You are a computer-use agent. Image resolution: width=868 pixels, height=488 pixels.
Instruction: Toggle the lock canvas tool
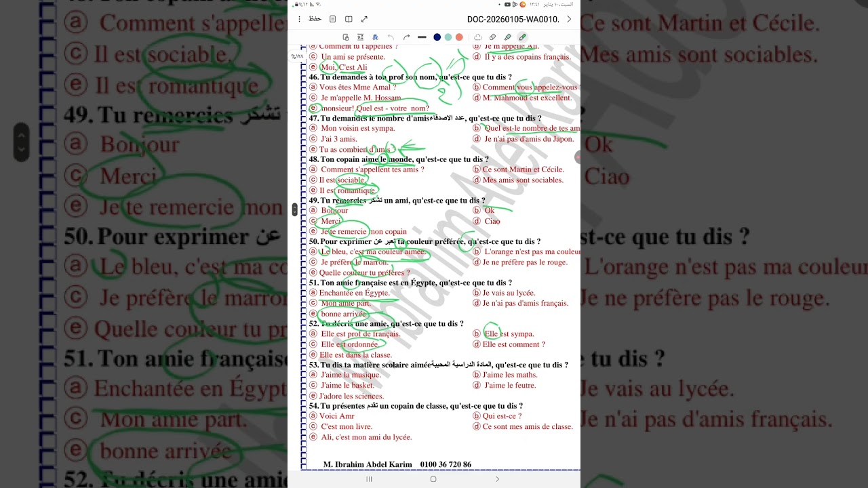346,37
